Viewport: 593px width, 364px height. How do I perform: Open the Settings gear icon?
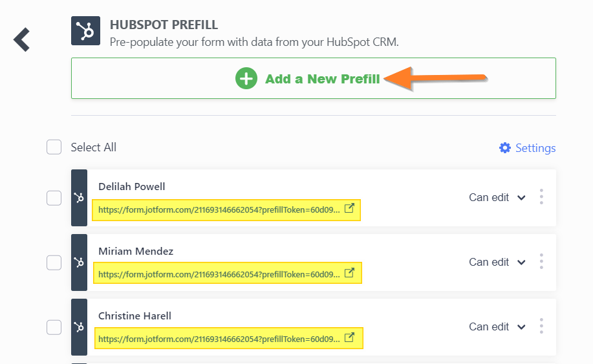tap(505, 148)
